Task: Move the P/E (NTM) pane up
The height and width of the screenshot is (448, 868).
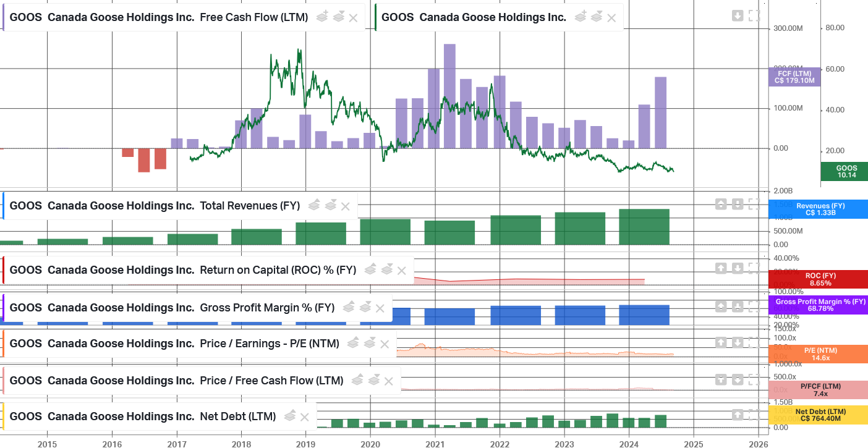Action: click(721, 342)
